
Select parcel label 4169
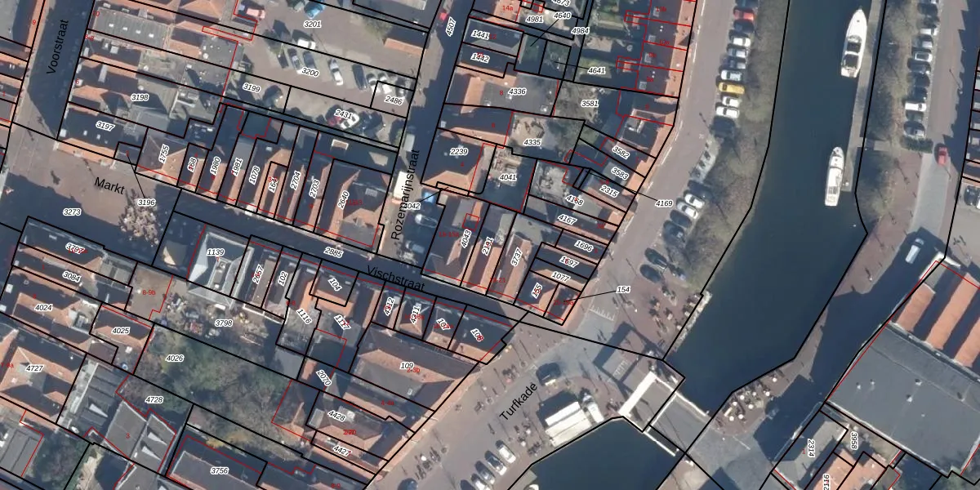click(664, 203)
